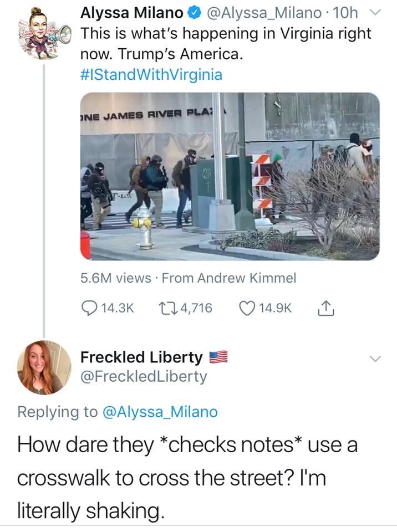Click the flag emoji beside Freckled Liberty

click(218, 357)
